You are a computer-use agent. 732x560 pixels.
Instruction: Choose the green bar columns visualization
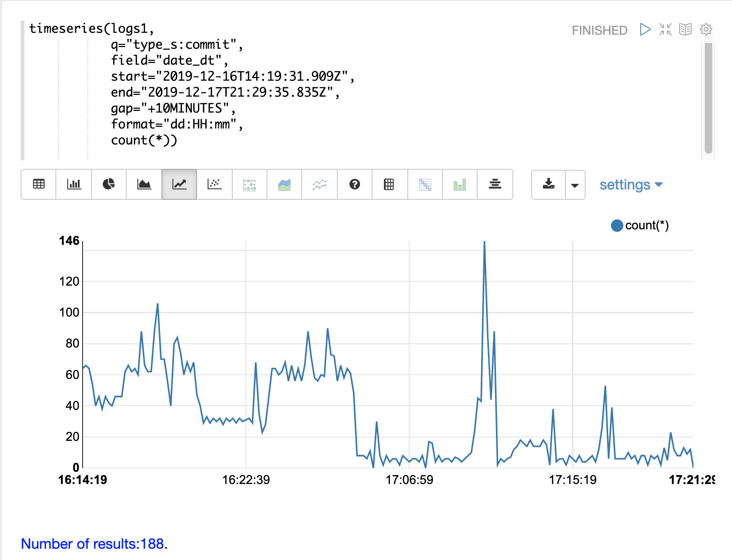coord(460,184)
